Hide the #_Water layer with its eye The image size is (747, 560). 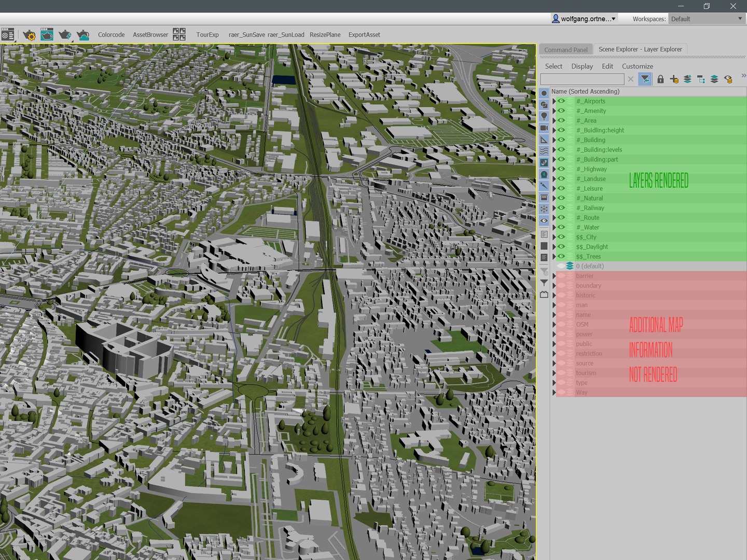tap(561, 227)
